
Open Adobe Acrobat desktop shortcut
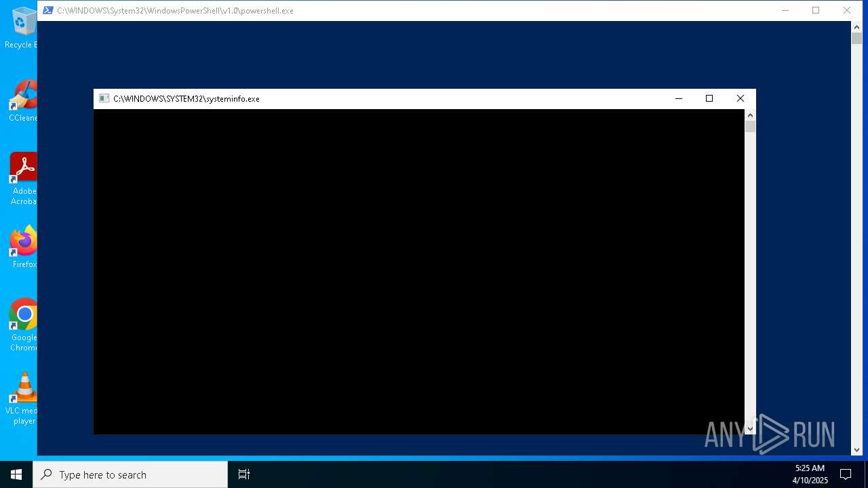[23, 178]
